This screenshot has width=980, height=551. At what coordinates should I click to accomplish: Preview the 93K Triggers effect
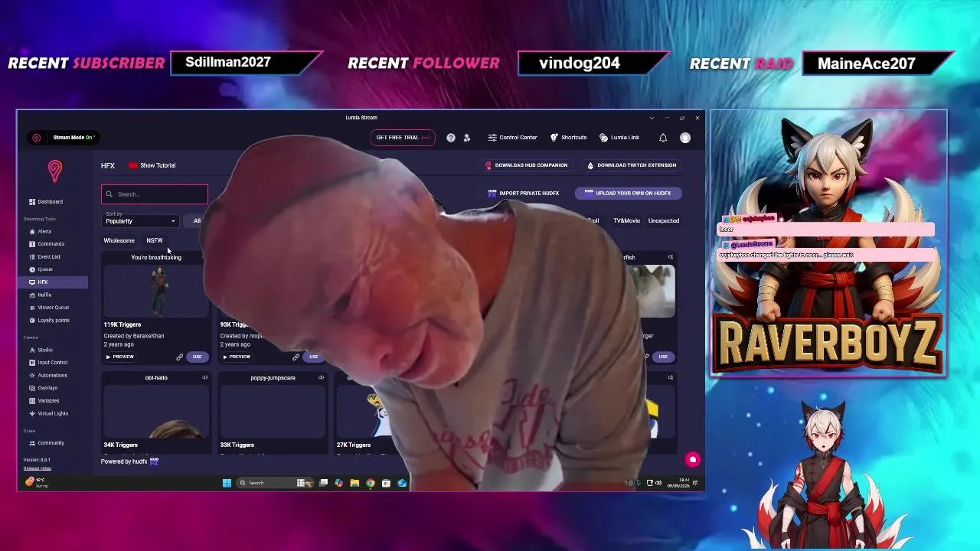pyautogui.click(x=237, y=357)
